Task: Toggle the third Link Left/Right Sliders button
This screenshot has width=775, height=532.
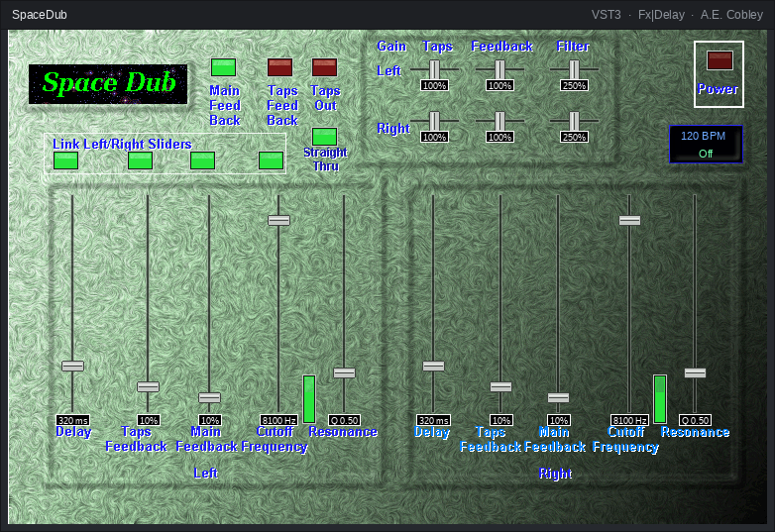Action: click(202, 160)
